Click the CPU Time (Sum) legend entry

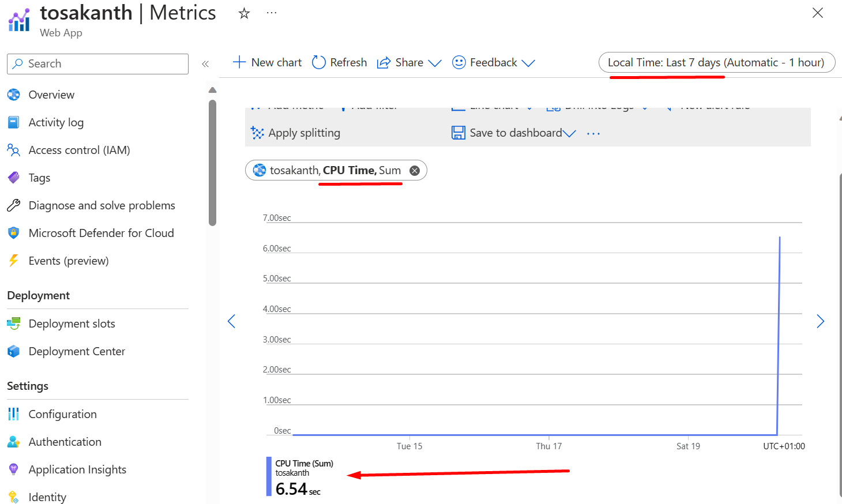tap(304, 464)
